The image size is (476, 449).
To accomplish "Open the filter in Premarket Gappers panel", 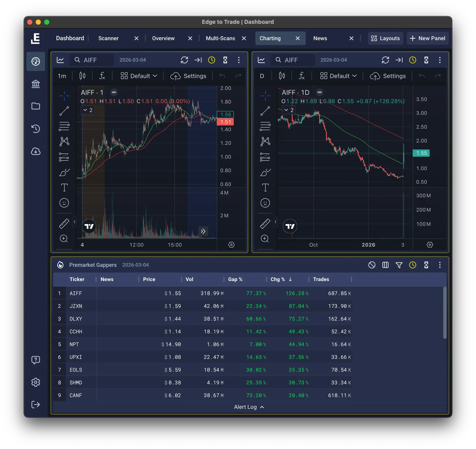I will [x=399, y=265].
